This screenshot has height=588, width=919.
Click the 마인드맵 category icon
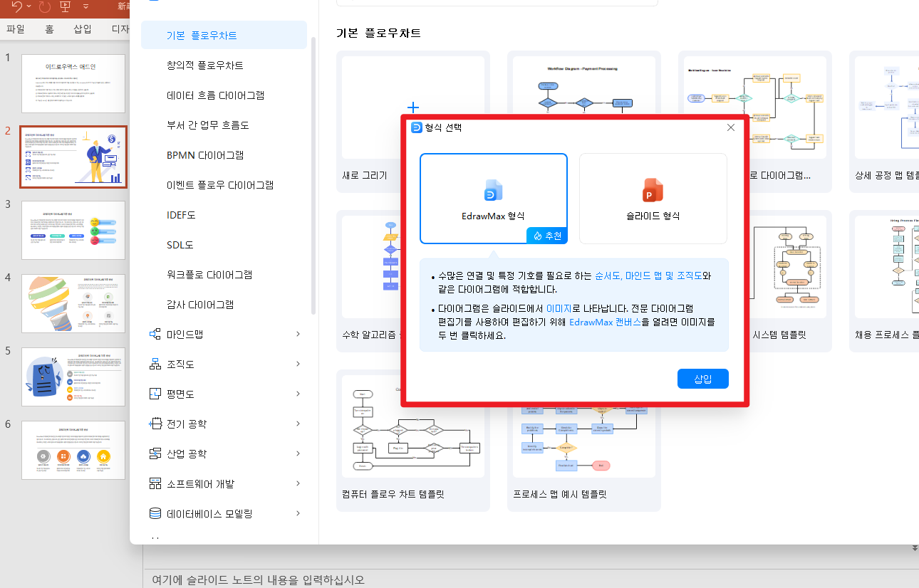tap(155, 334)
